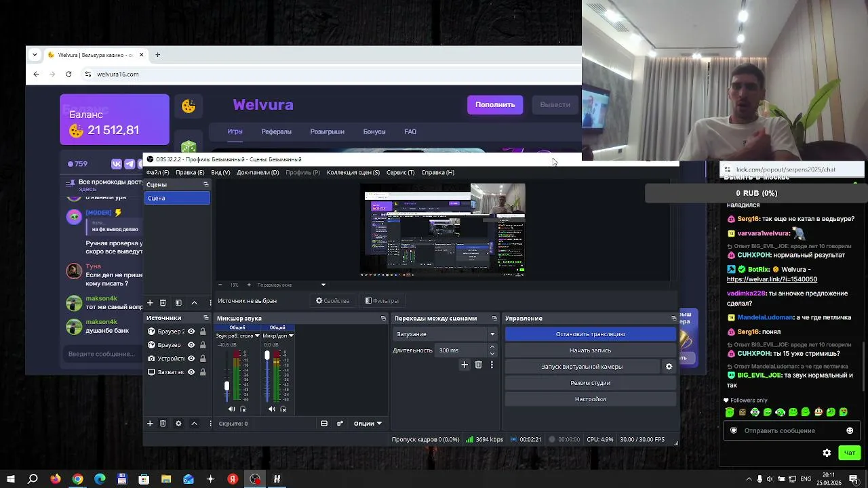Toggle monitoring headphones for desktop audio channel
Viewport: 868px width, 488px height.
click(243, 409)
